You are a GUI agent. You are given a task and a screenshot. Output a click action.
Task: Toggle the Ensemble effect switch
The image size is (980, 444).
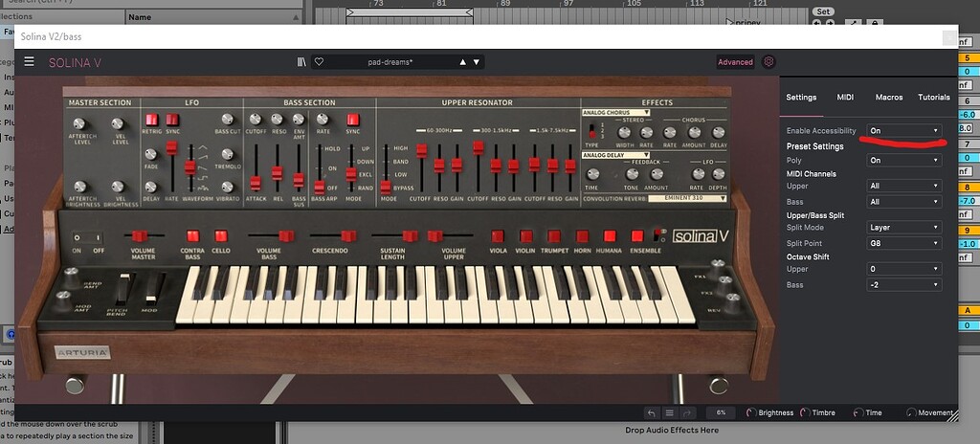coord(637,235)
